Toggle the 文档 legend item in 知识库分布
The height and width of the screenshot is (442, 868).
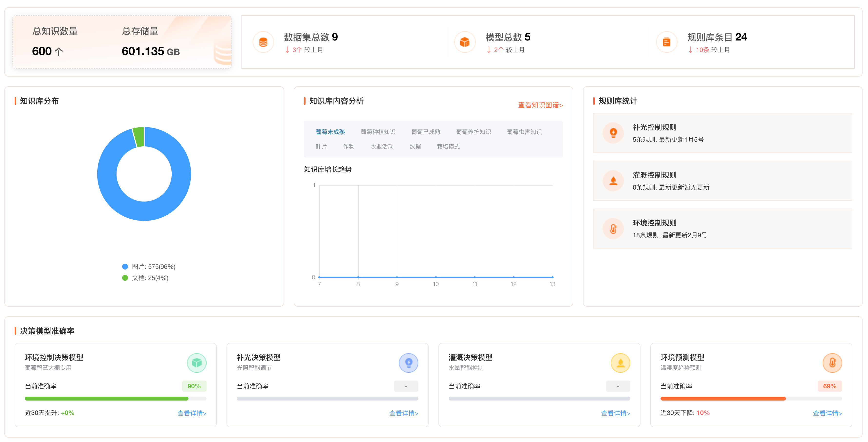pos(146,278)
